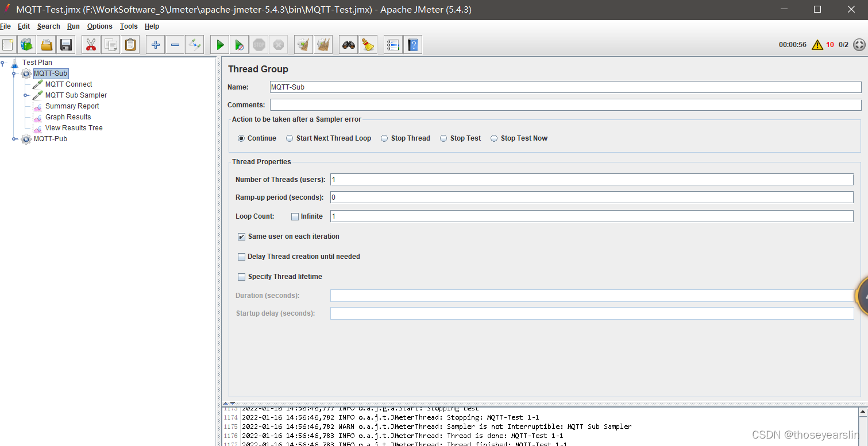Click the yellow warning log icon

pyautogui.click(x=817, y=45)
